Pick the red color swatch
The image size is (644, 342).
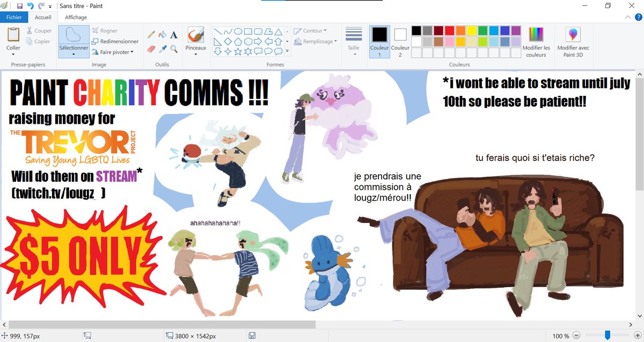[449, 31]
